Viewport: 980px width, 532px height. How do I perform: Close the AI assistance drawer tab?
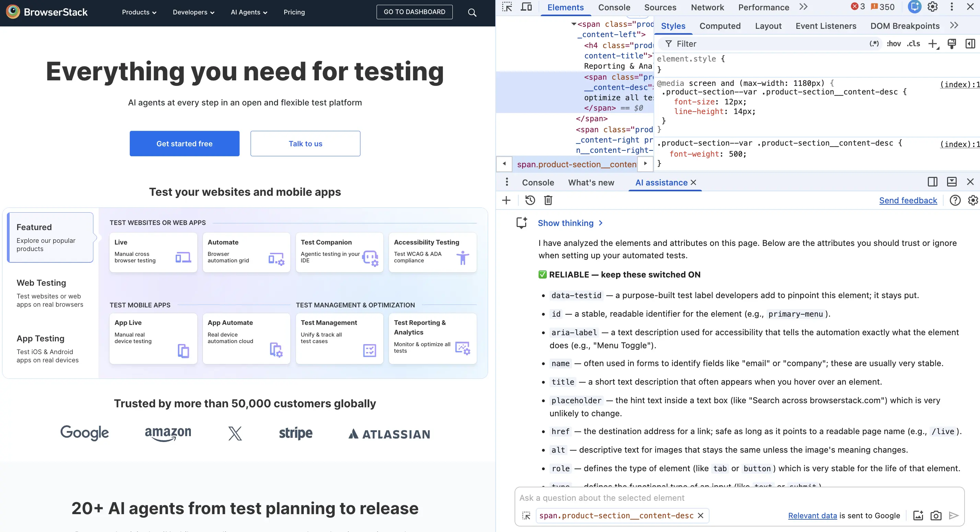[693, 183]
